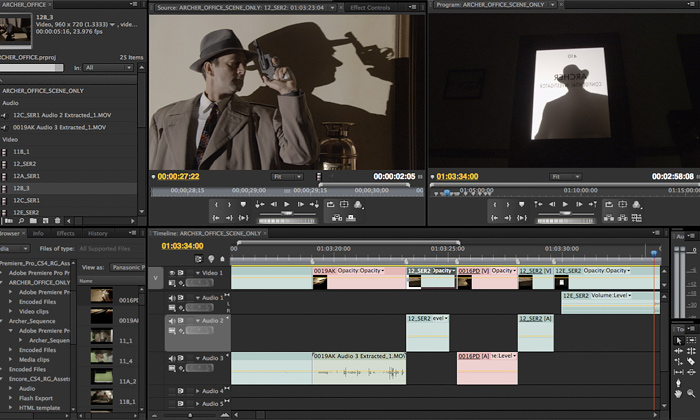This screenshot has height=420, width=700.
Task: Select 12A_SER1 clip in Project panel
Action: coord(68,176)
